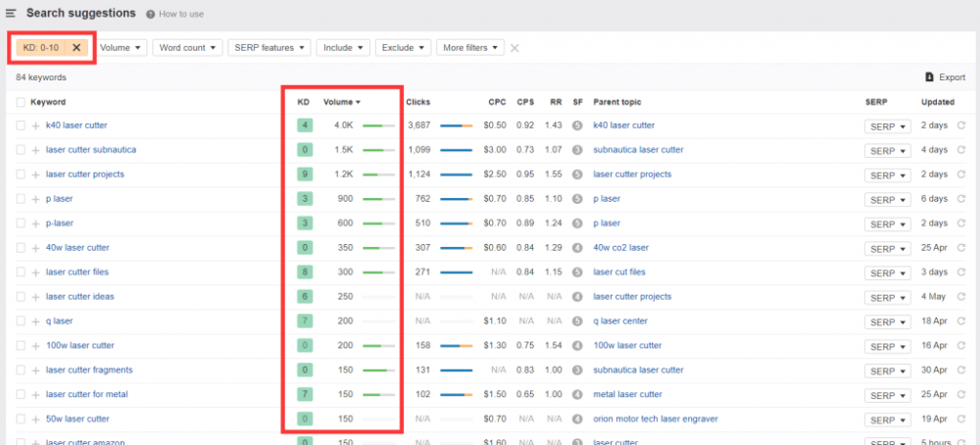This screenshot has height=445, width=980.
Task: Check the laser cutter subnautica row checkbox
Action: pyautogui.click(x=21, y=150)
